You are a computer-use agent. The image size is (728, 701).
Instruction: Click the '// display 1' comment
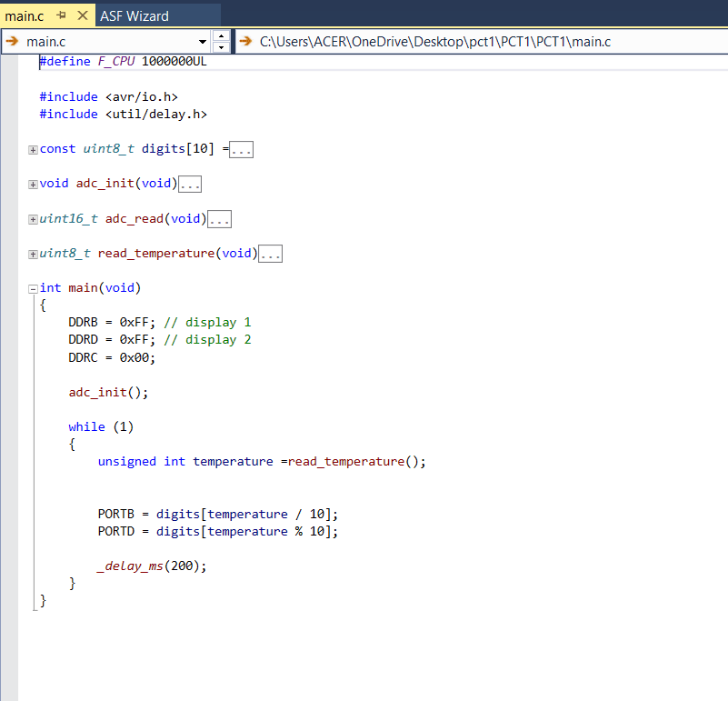(x=207, y=322)
